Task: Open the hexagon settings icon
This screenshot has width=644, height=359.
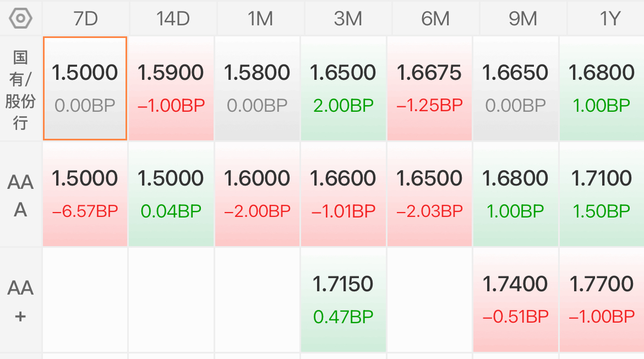Action: pyautogui.click(x=20, y=19)
